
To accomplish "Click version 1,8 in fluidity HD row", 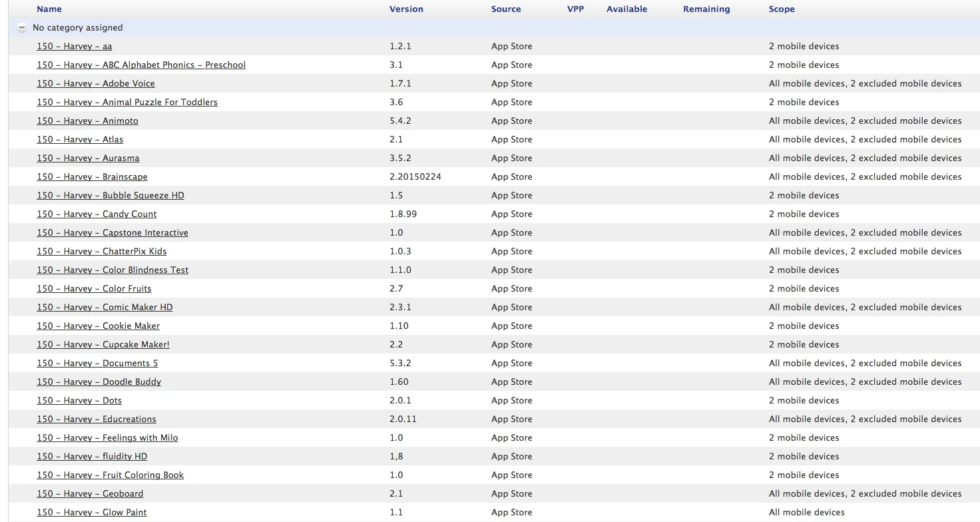I will click(396, 457).
